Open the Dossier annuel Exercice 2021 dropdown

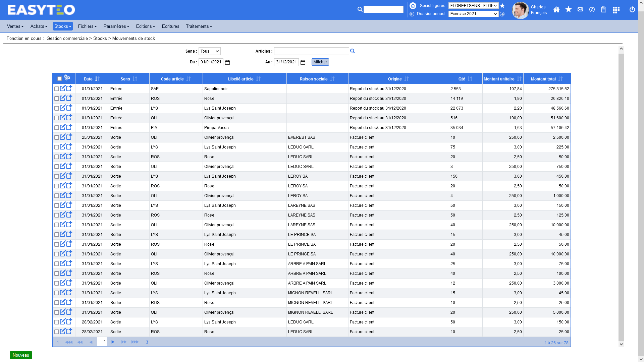[473, 14]
